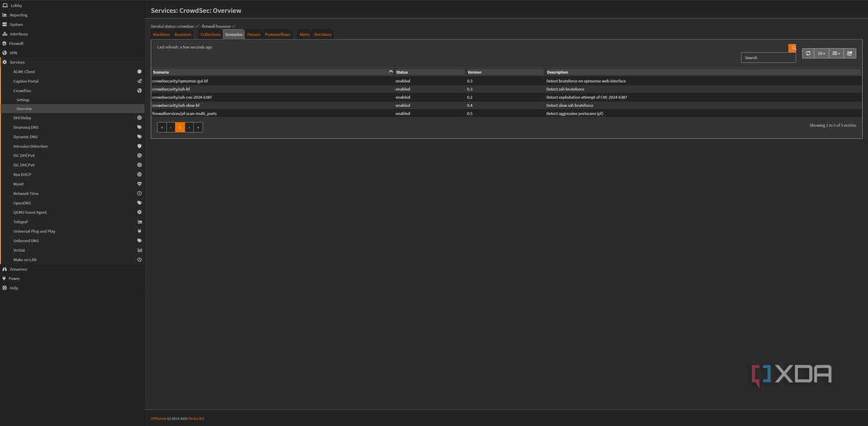The image size is (868, 426).
Task: Open the OPNsense footer link
Action: tap(159, 418)
